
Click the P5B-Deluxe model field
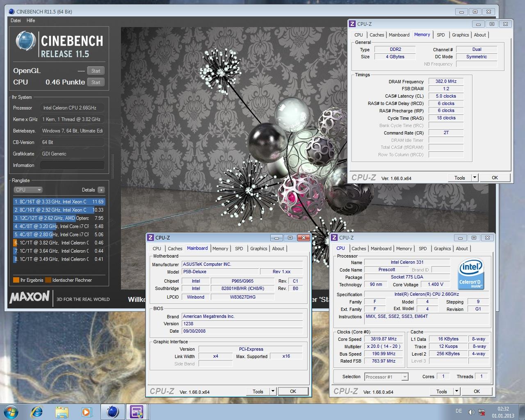[x=220, y=272]
